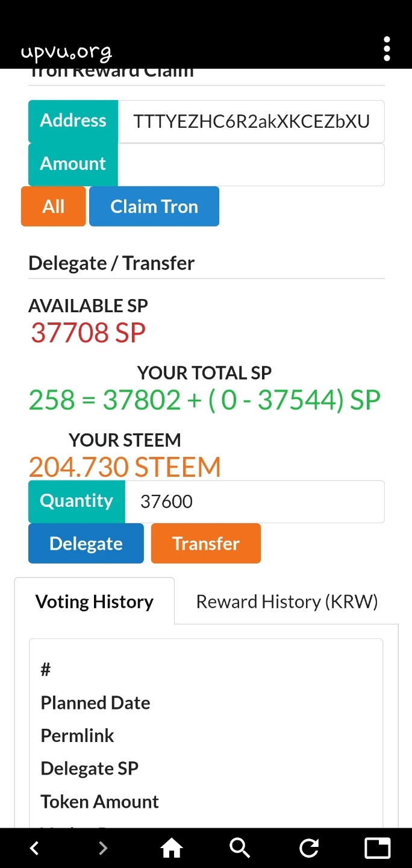Tap the 37708 SP available value
The height and width of the screenshot is (868, 412).
[89, 332]
